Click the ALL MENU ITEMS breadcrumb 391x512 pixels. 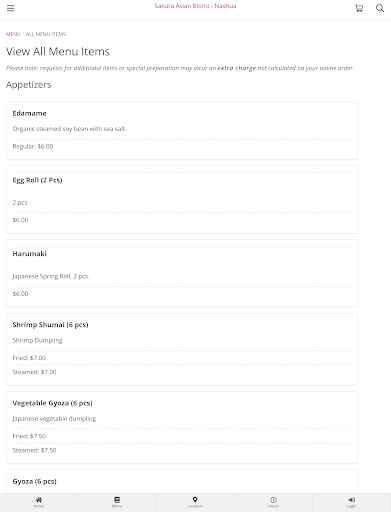pyautogui.click(x=46, y=34)
